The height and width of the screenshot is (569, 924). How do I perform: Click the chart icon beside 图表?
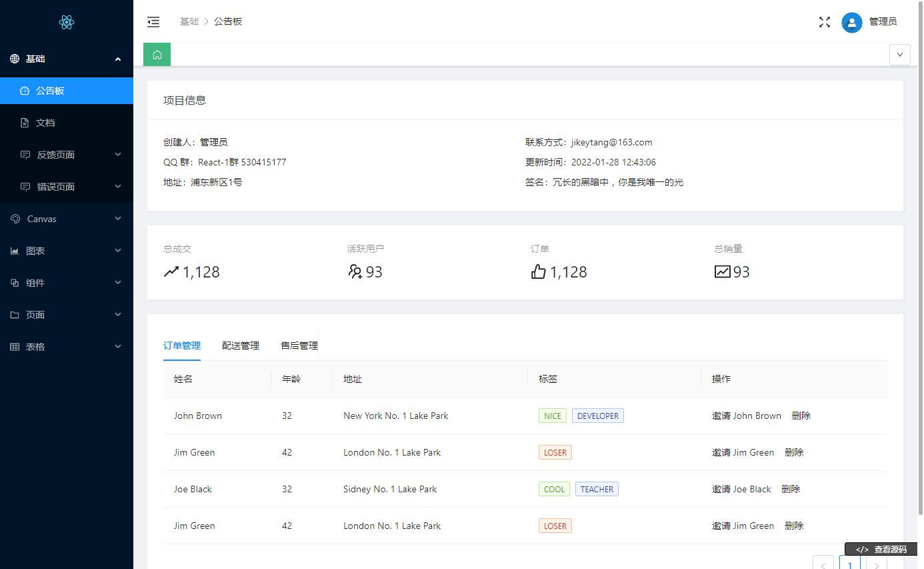coord(15,251)
